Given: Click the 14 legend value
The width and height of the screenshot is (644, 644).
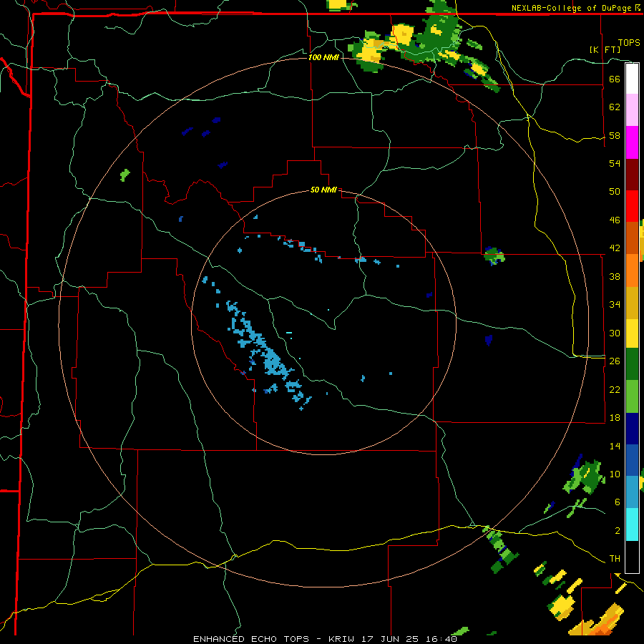Looking at the screenshot, I should point(615,446).
